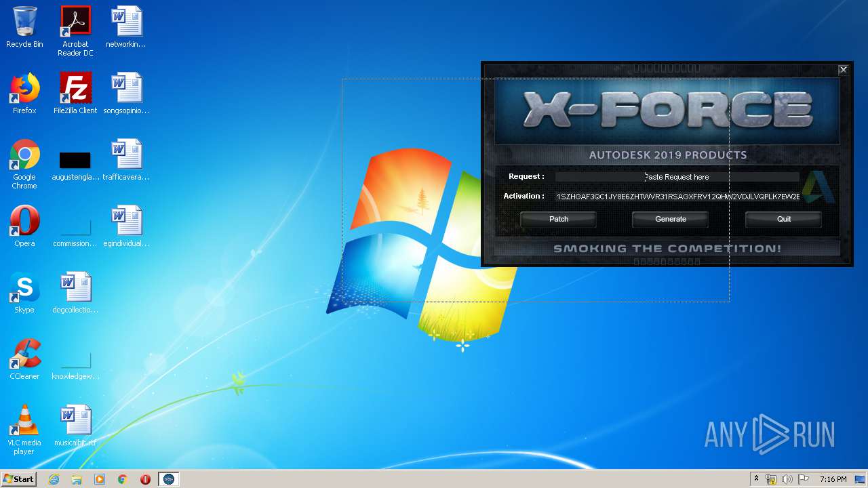The height and width of the screenshot is (488, 868).
Task: Launch Acrobat Reader DC shortcut
Action: point(75,31)
